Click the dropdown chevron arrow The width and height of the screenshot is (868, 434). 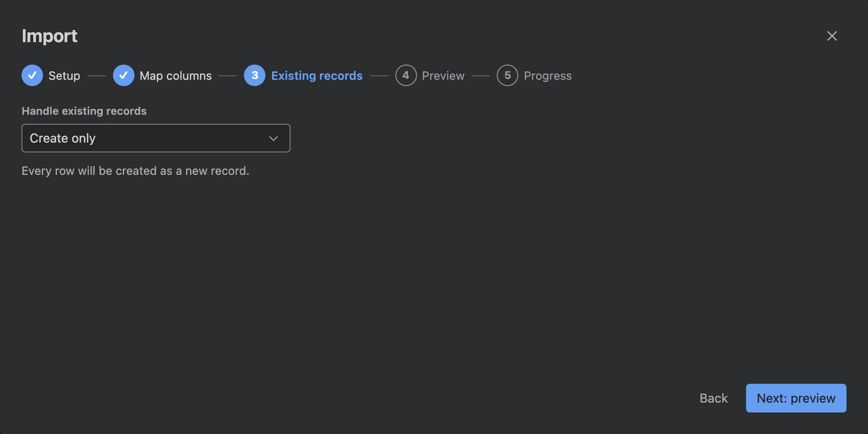coord(273,139)
